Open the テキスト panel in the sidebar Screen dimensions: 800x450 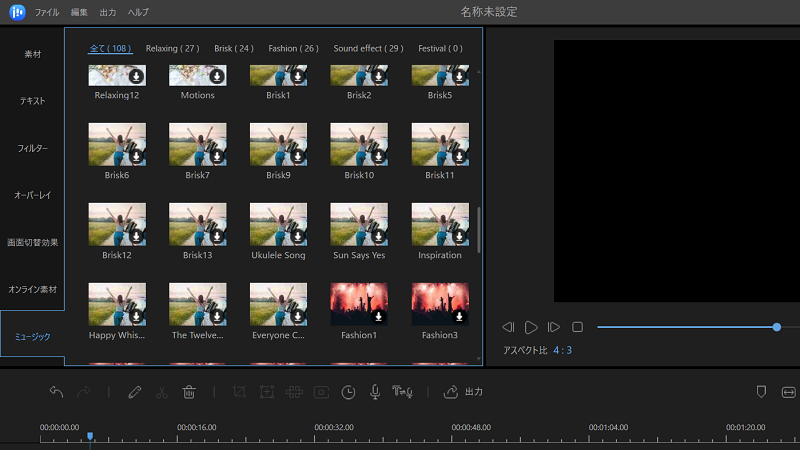point(32,101)
